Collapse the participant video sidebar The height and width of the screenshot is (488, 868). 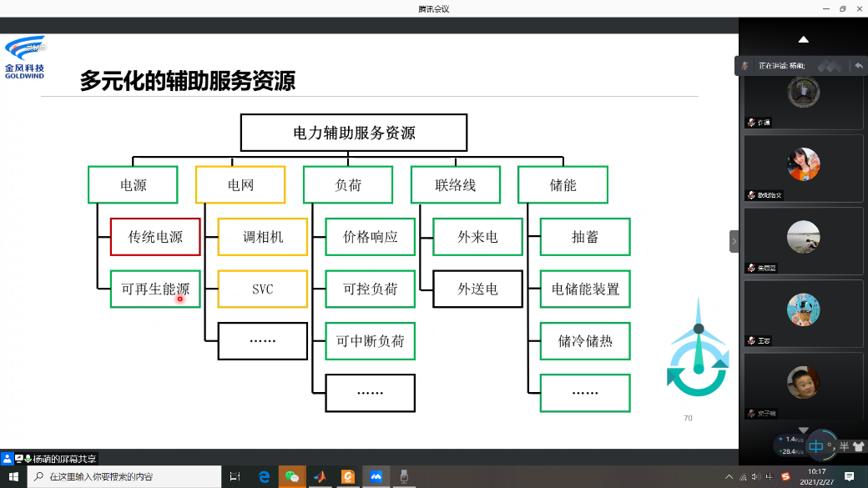pyautogui.click(x=734, y=241)
